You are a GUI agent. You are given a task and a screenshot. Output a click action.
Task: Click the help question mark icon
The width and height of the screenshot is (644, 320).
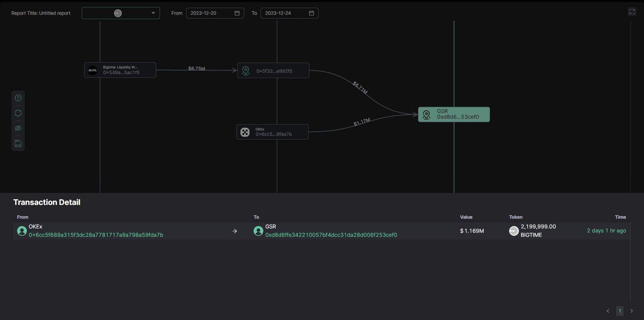[18, 98]
